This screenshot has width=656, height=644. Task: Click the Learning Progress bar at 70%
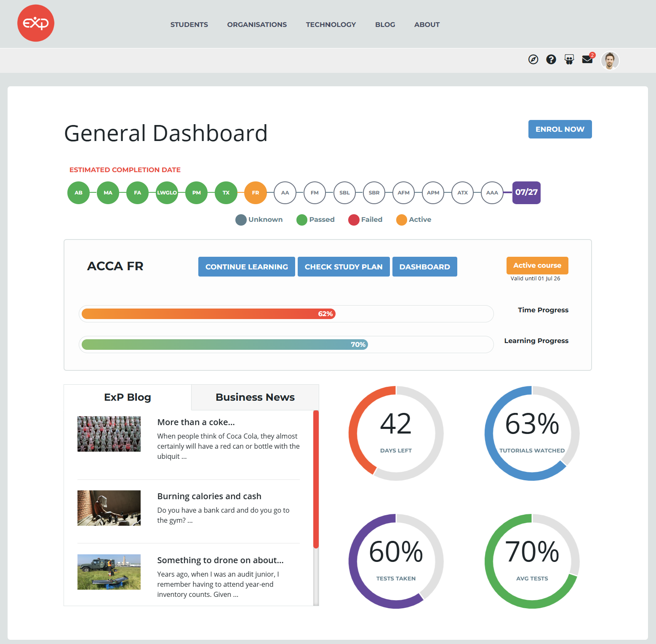point(224,345)
